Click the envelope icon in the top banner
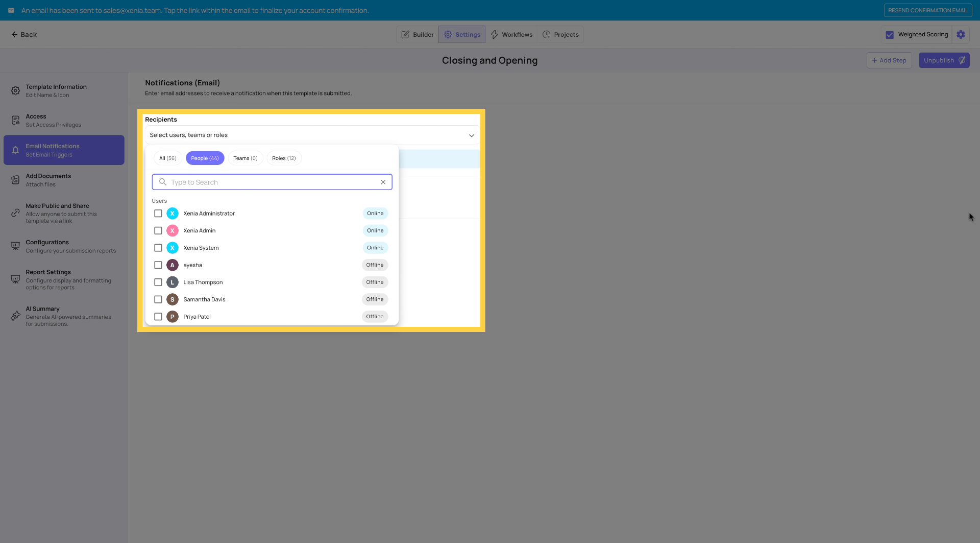Viewport: 980px width, 543px height. [11, 10]
